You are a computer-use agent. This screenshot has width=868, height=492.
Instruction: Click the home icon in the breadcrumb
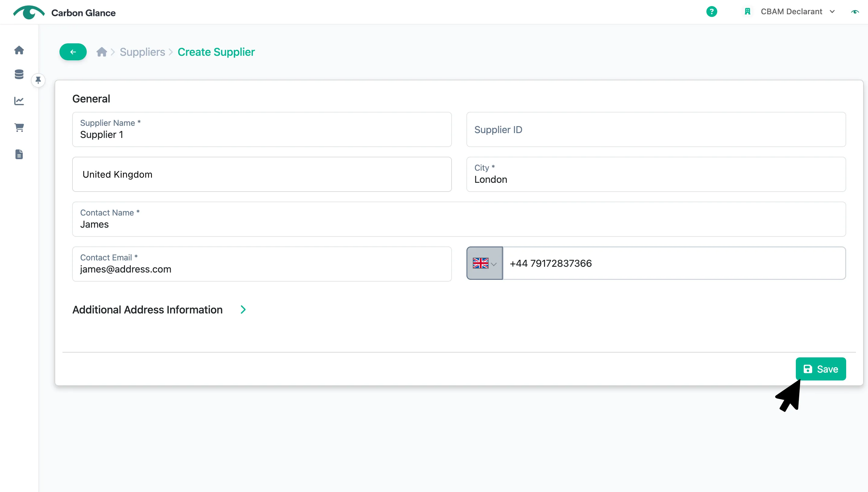(x=101, y=52)
